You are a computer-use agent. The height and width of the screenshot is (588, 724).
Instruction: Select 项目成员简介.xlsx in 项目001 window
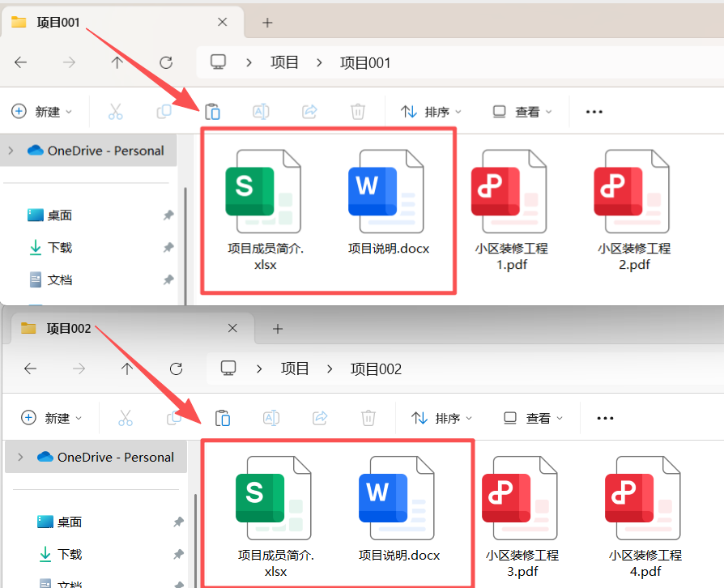(x=265, y=210)
